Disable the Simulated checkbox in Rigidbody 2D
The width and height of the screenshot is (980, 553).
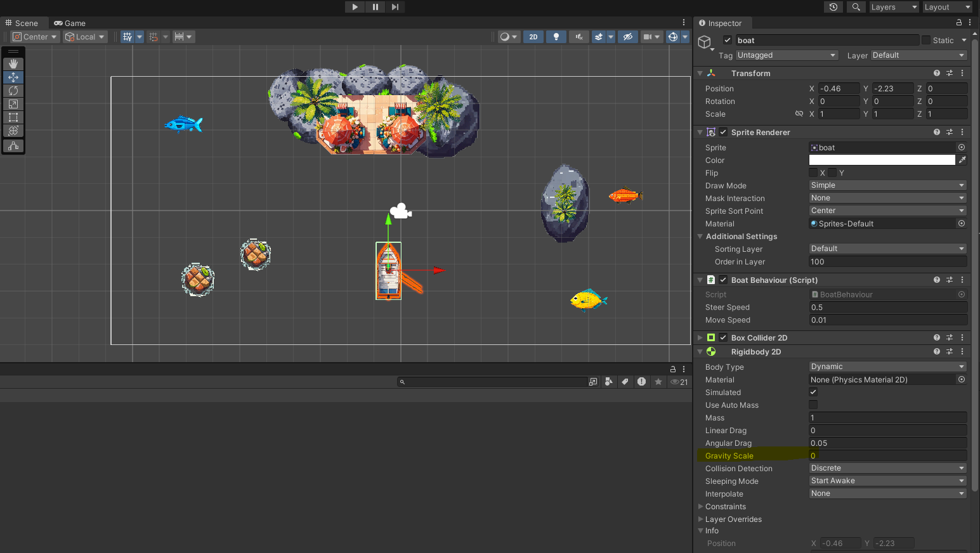point(813,392)
